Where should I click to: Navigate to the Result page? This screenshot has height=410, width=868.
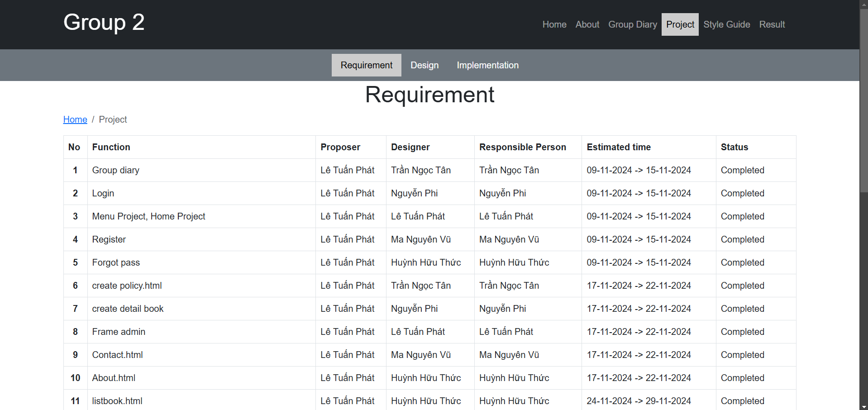tap(772, 24)
